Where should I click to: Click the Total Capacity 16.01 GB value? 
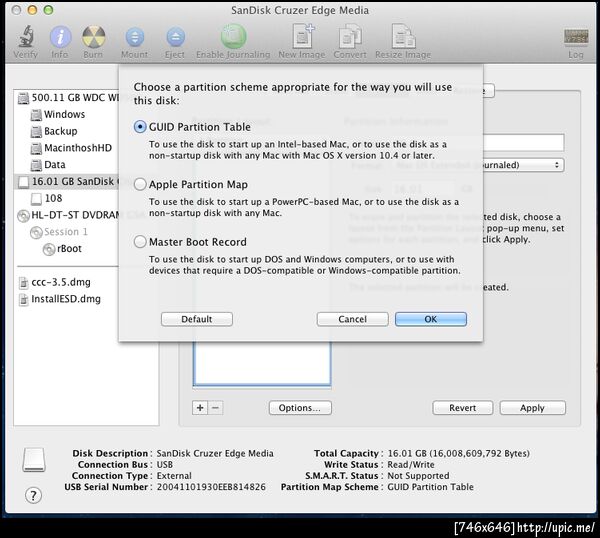[x=458, y=453]
